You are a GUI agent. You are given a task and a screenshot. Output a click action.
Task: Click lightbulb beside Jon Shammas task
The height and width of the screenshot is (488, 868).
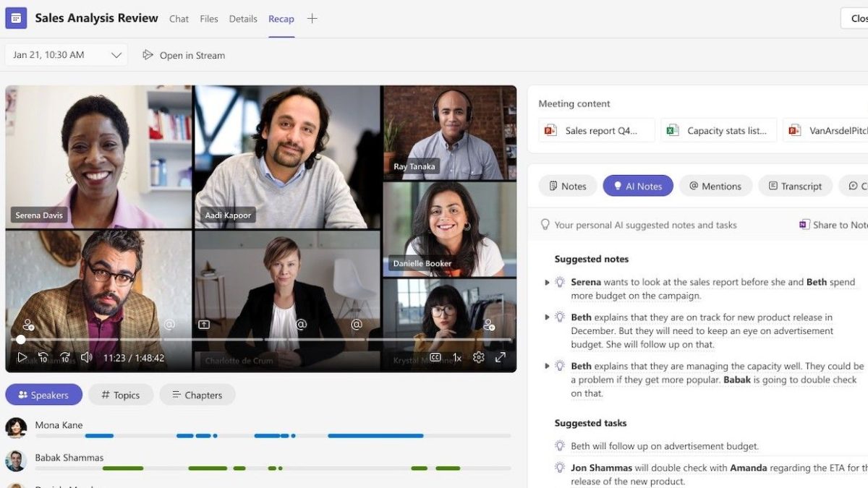point(560,468)
